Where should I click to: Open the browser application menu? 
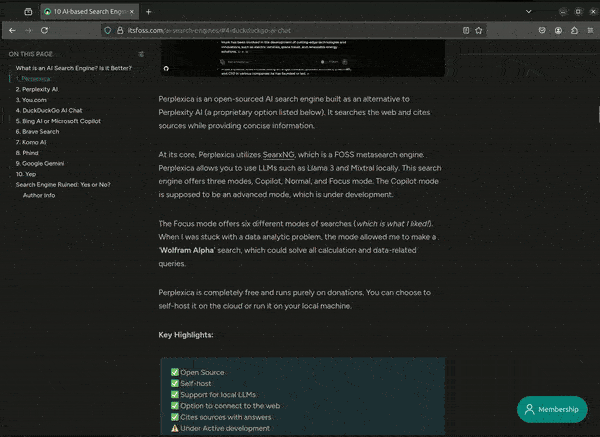coord(590,31)
